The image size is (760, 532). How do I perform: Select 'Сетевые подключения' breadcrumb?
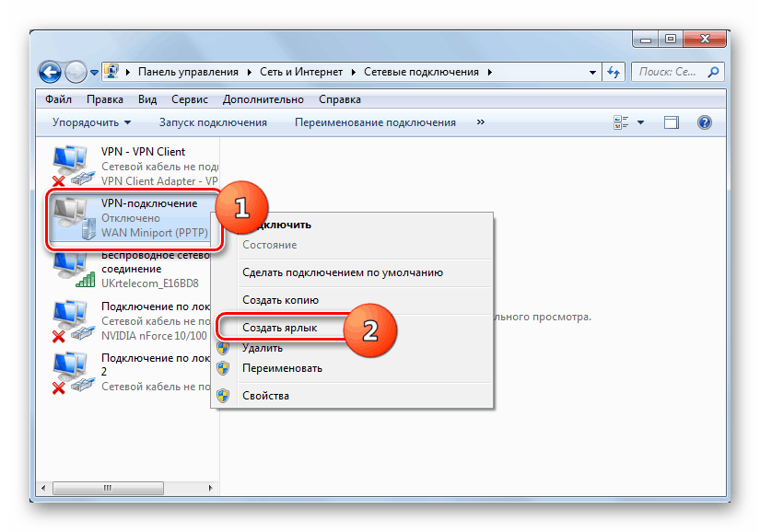[x=421, y=72]
